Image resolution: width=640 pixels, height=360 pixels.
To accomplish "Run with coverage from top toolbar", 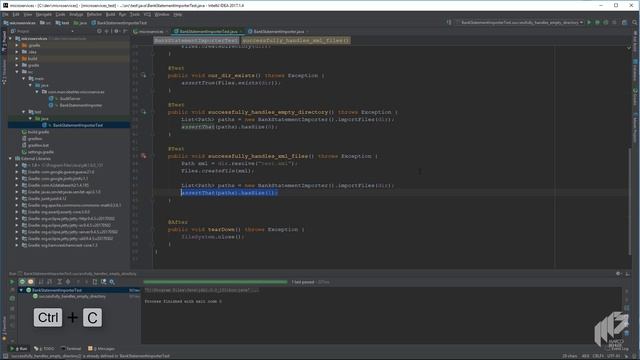I will 606,22.
